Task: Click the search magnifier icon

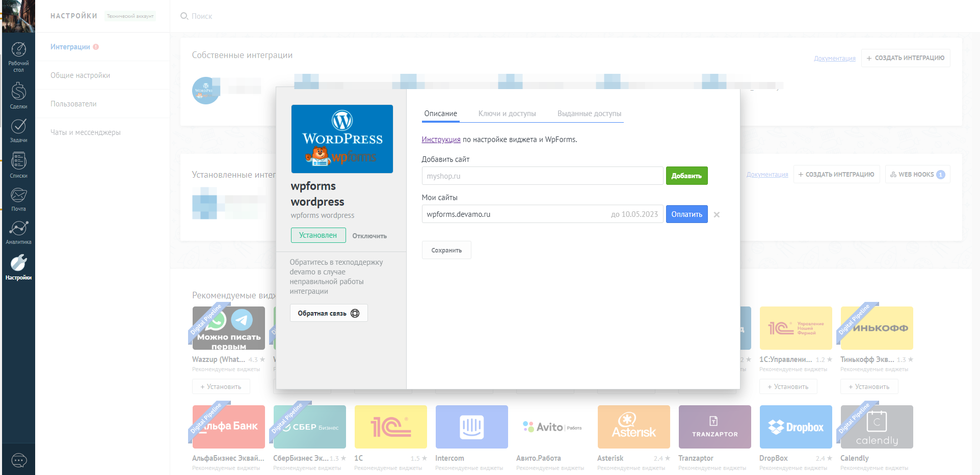Action: (x=183, y=16)
